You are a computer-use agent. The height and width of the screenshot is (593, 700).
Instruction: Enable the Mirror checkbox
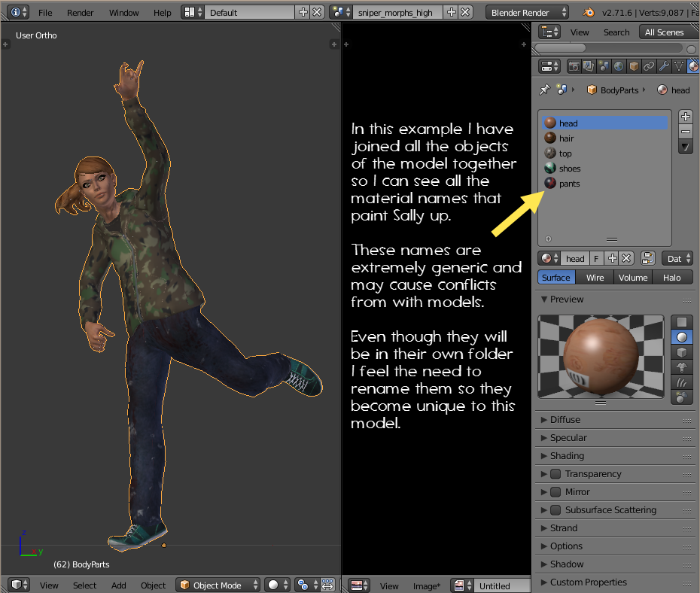pos(555,492)
